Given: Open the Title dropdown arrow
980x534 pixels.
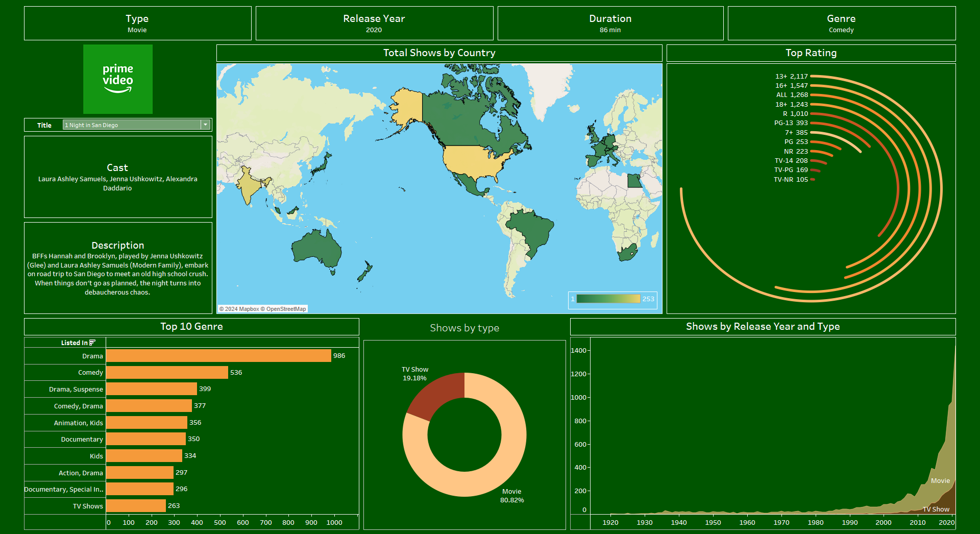Looking at the screenshot, I should point(205,125).
